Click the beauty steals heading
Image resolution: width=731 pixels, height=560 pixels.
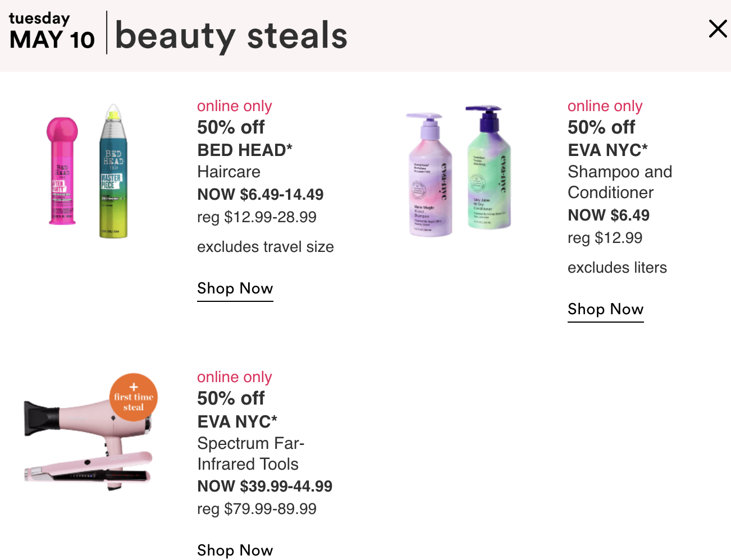tap(231, 35)
